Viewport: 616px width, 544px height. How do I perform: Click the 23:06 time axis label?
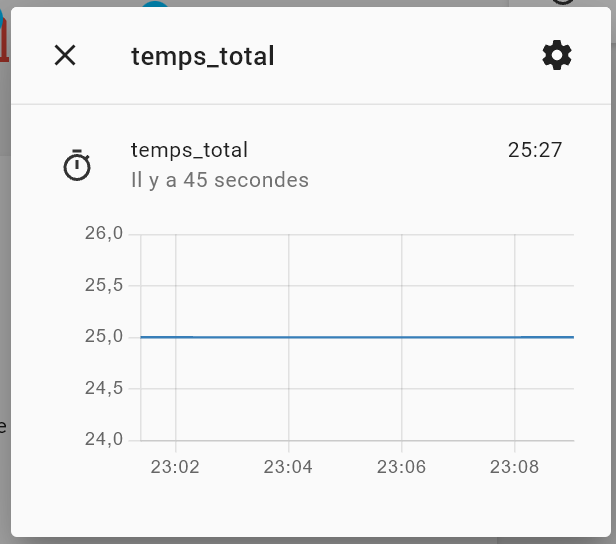[402, 467]
